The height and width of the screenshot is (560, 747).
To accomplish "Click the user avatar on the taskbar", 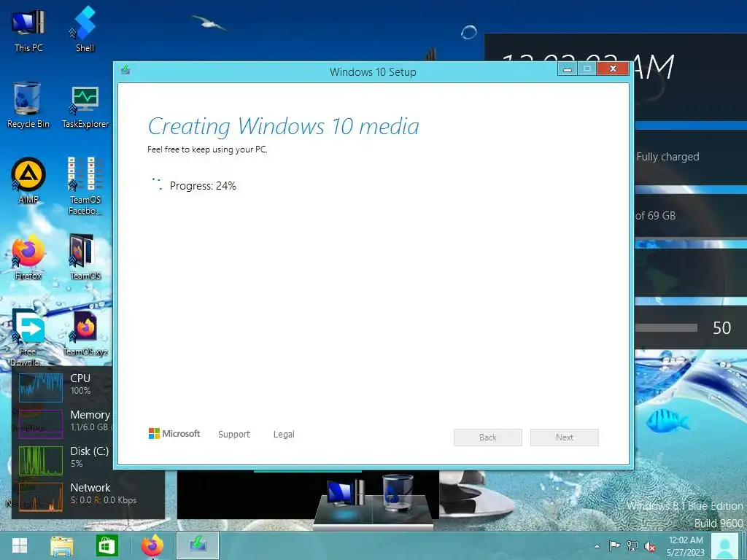I will [x=725, y=545].
